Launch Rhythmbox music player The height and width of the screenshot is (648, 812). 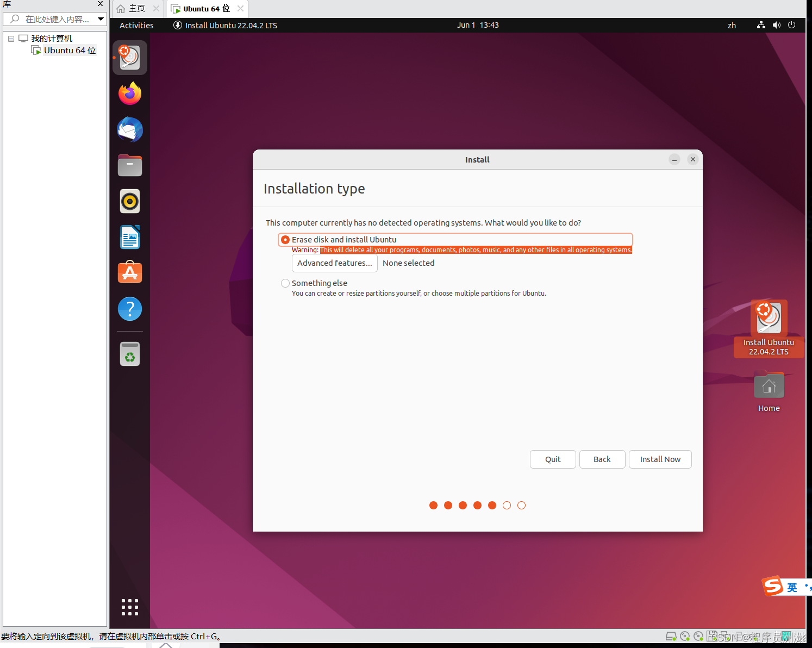point(130,201)
